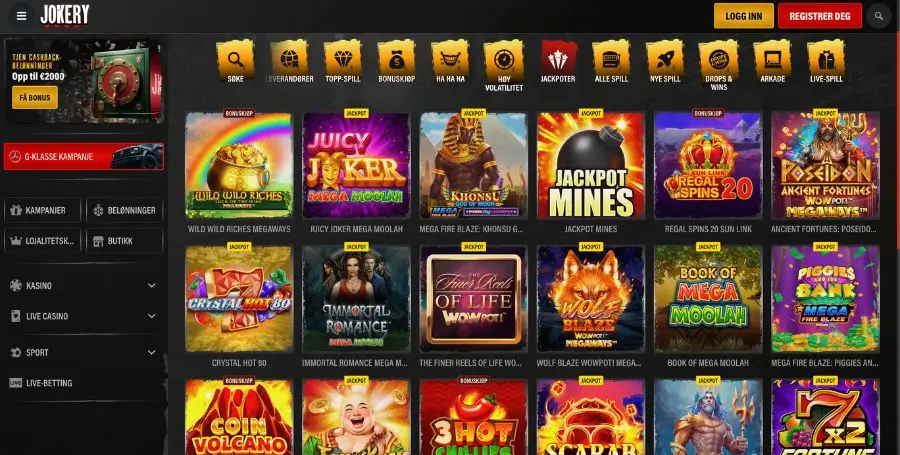Image resolution: width=900 pixels, height=455 pixels.
Task: Expand the Kasino sidebar section
Action: coord(83,285)
